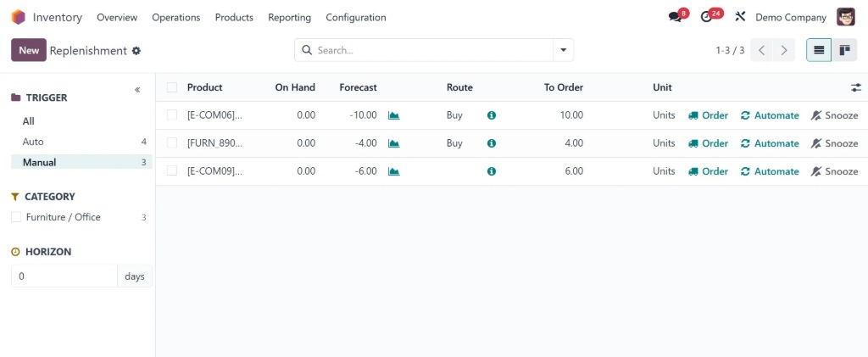The width and height of the screenshot is (868, 357).
Task: Open the messages chat icon
Action: (675, 17)
